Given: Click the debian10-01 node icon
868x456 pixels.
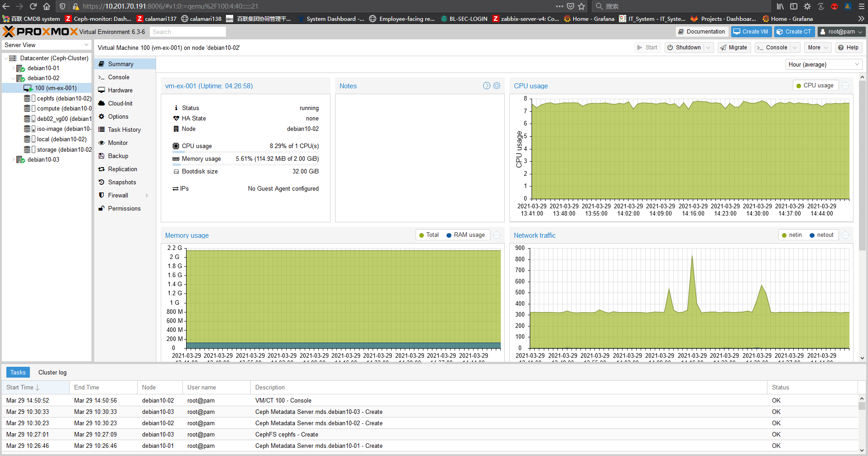Looking at the screenshot, I should (x=20, y=68).
